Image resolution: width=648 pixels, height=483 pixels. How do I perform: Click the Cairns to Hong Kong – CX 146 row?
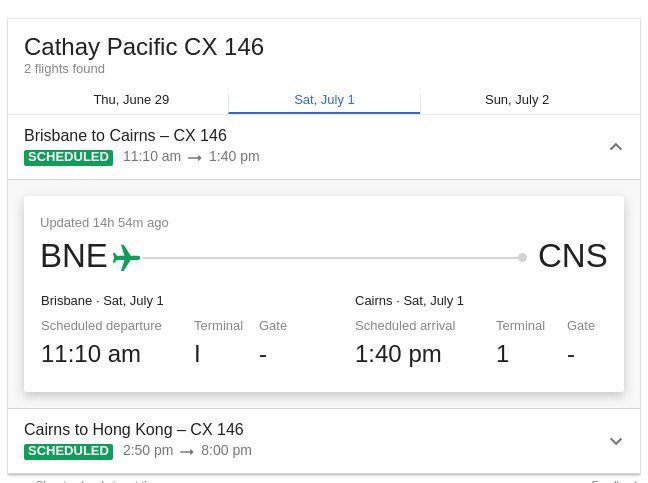[x=324, y=440]
